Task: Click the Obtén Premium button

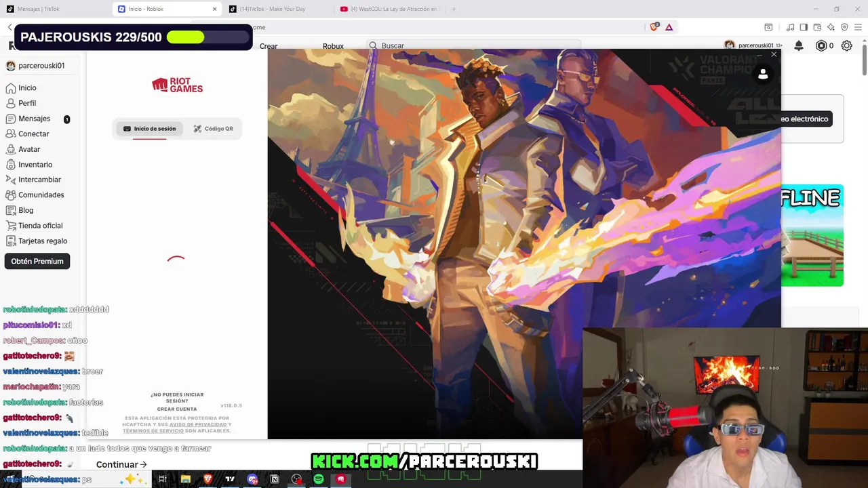Action: point(37,261)
